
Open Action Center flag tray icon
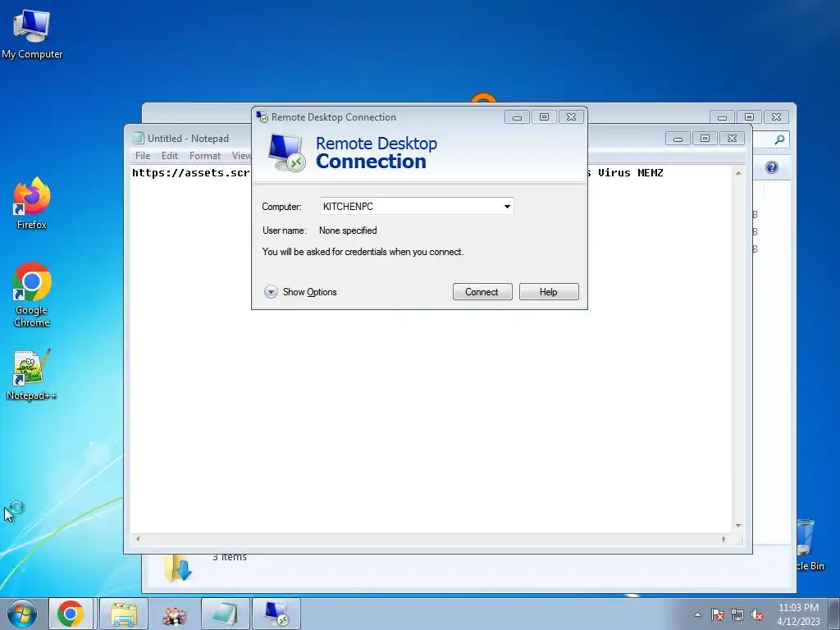[718, 614]
